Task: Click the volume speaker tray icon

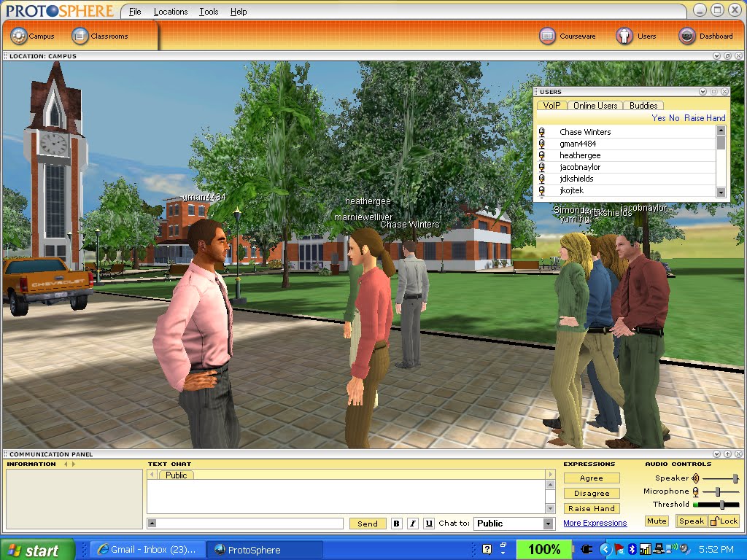Action: point(684,549)
